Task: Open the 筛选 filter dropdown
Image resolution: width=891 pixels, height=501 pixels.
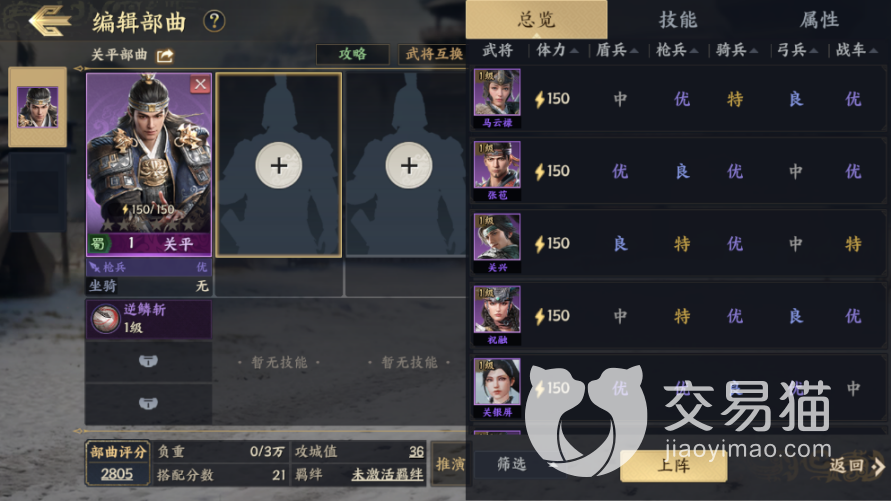Action: 517,465
